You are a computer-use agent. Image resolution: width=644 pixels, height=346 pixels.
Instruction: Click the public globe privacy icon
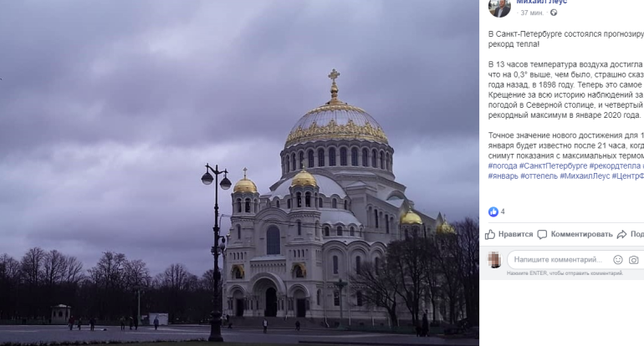coord(554,13)
